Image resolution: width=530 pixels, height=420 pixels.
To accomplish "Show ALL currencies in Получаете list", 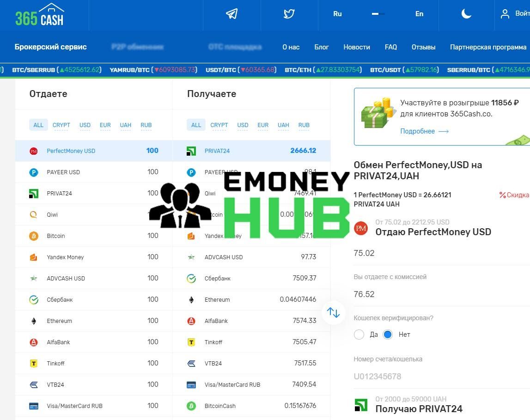I will [x=196, y=125].
